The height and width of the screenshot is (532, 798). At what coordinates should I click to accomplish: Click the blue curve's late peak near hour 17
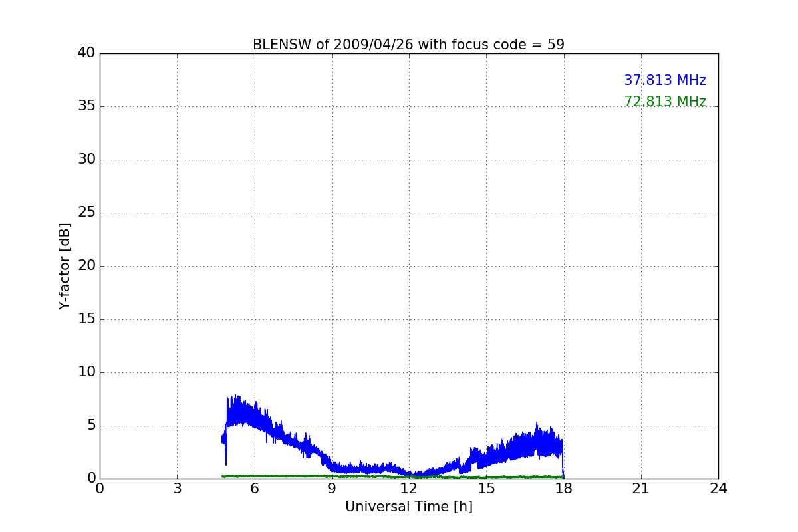[x=537, y=439]
